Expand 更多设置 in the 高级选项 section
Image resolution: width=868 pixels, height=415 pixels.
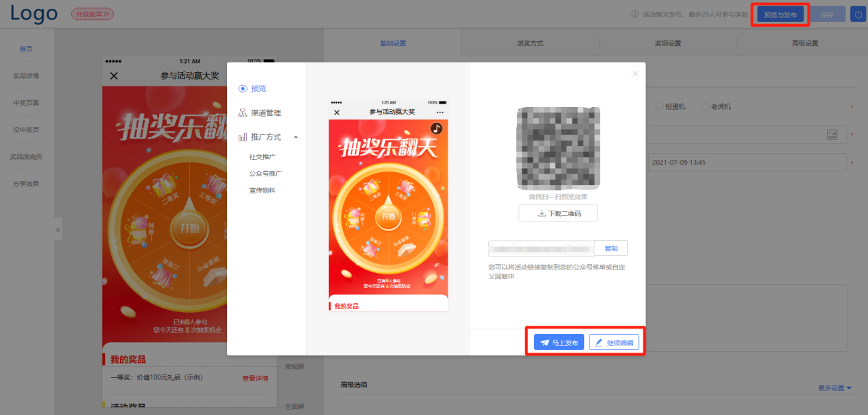(x=836, y=388)
